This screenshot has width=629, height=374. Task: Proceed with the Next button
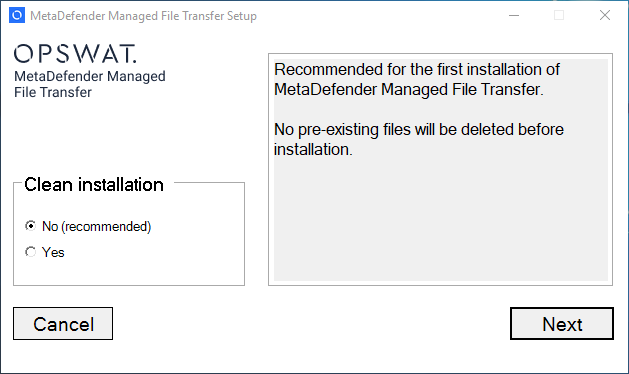tap(562, 324)
